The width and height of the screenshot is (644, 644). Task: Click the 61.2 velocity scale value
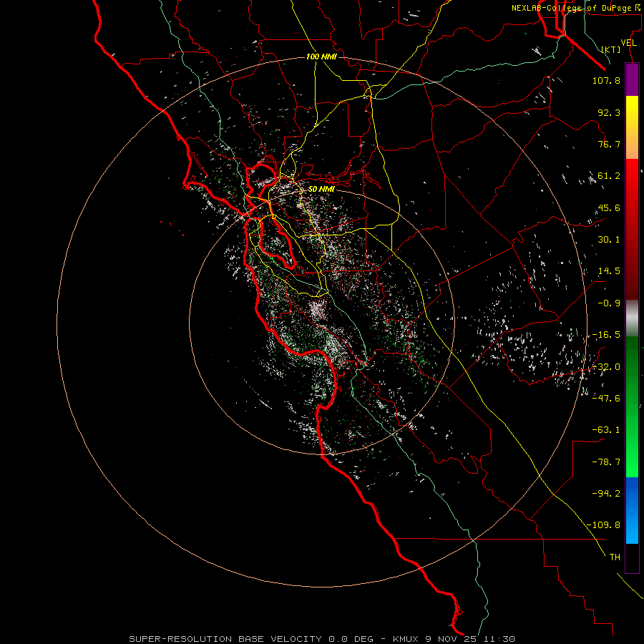click(609, 176)
